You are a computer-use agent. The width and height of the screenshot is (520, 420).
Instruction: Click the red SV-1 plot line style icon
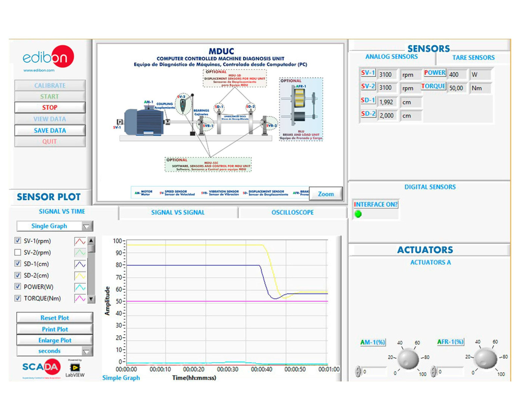[x=80, y=242]
